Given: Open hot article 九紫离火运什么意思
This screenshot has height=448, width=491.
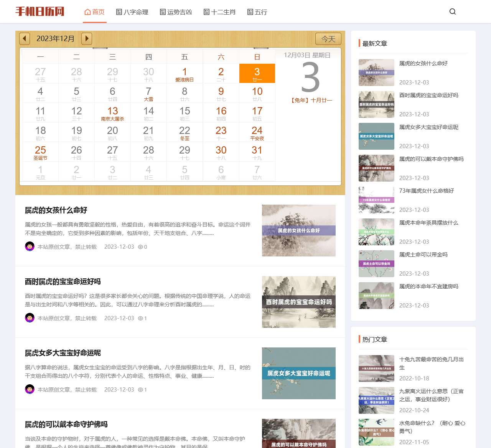Looking at the screenshot, I should (x=432, y=395).
